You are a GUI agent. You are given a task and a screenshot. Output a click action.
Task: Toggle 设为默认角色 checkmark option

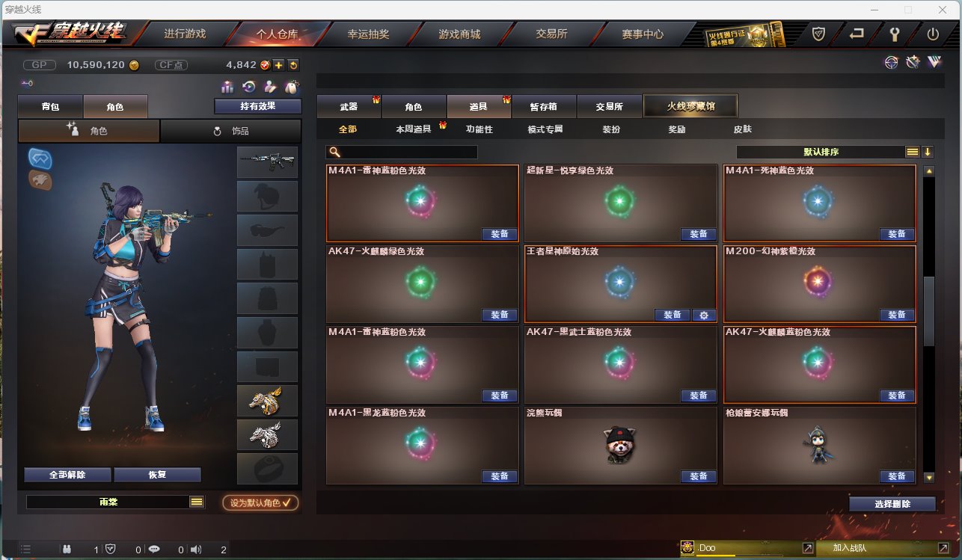coord(260,503)
